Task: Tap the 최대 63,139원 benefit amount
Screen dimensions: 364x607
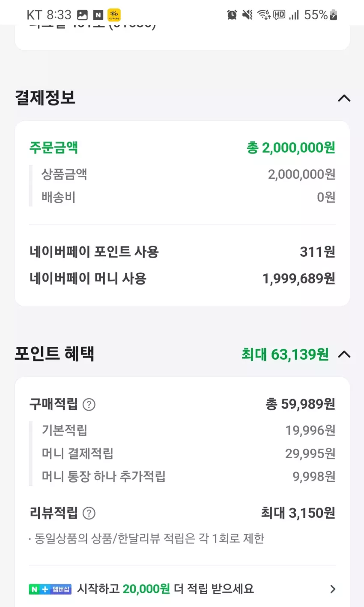Action: (285, 355)
